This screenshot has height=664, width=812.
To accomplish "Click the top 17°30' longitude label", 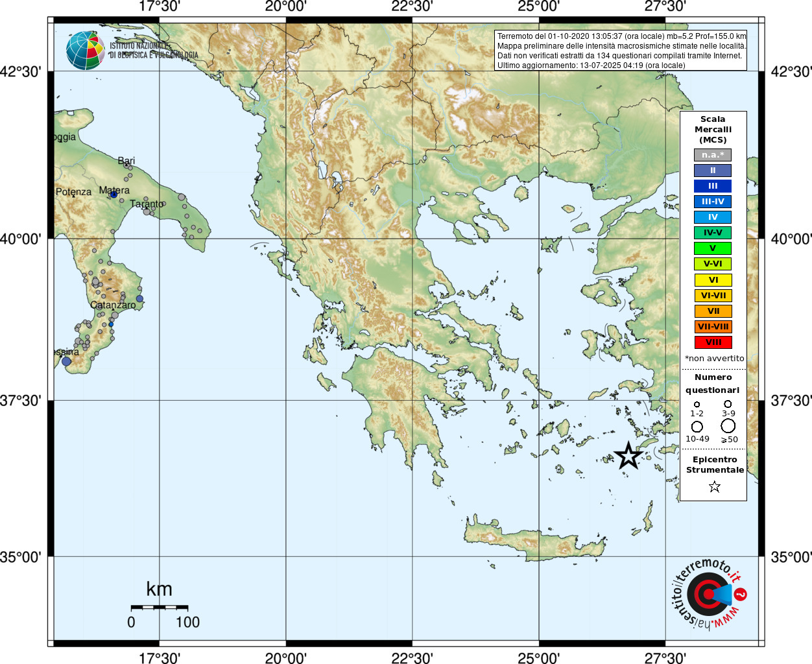I will (160, 7).
